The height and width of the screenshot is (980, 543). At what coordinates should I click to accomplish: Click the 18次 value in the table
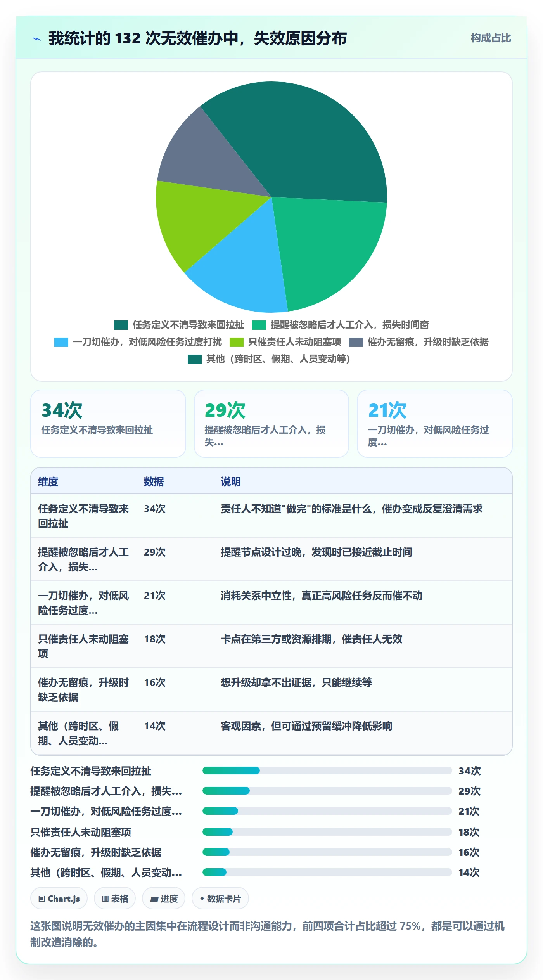pos(155,639)
